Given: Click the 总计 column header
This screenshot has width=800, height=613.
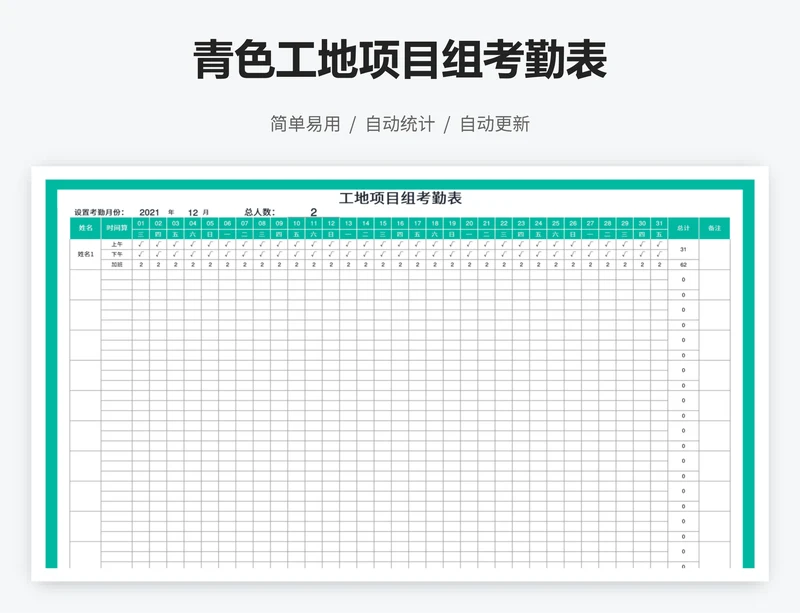Looking at the screenshot, I should pos(683,228).
